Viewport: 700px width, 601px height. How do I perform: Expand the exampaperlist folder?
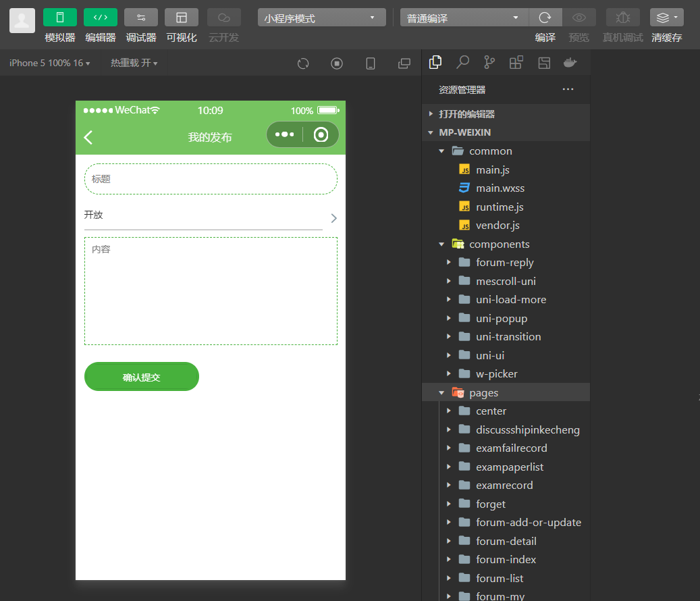[506, 467]
